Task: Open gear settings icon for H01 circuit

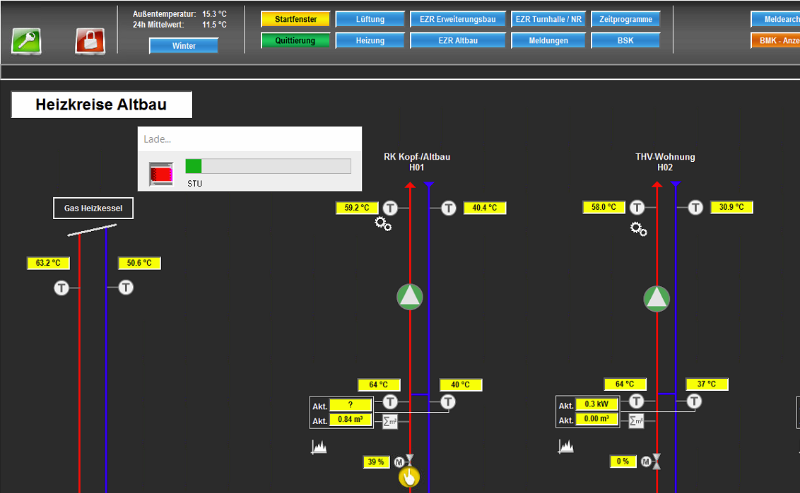Action: point(383,224)
